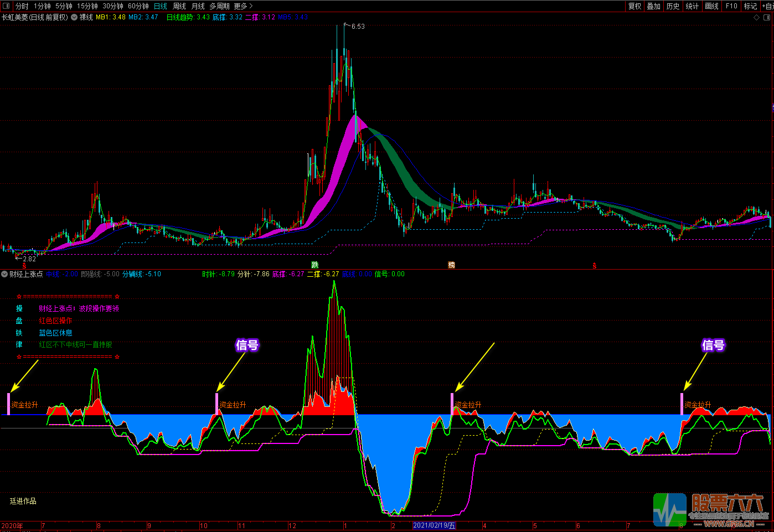This screenshot has width=774, height=532.
Task: Open the 画线 drawing tools
Action: 711,6
